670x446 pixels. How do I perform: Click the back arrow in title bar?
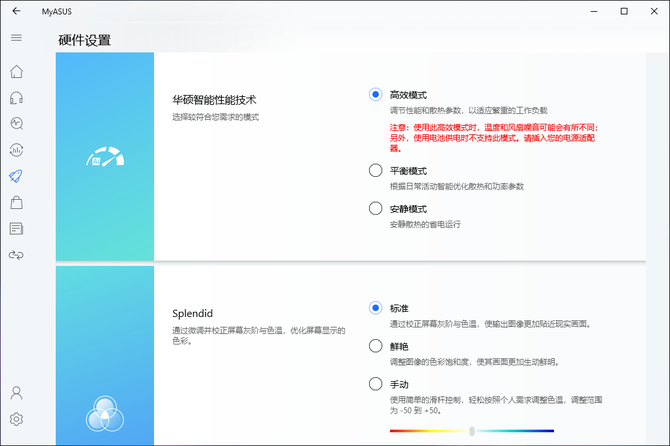pyautogui.click(x=16, y=11)
